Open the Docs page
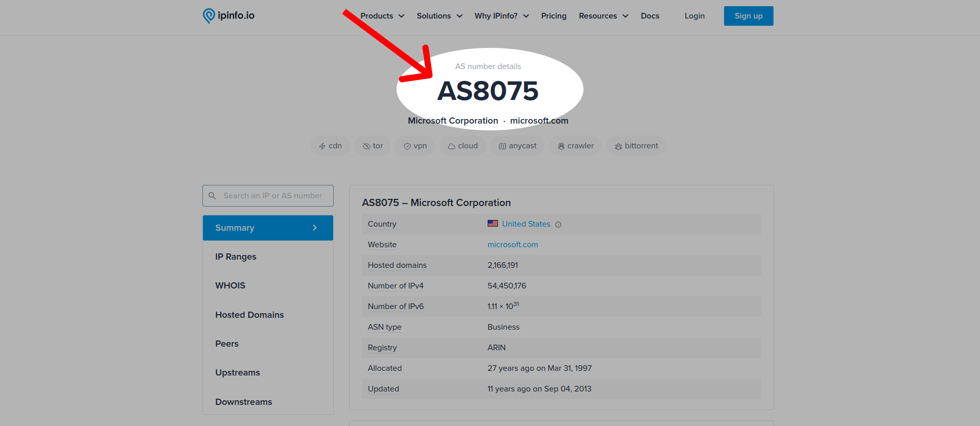This screenshot has width=980, height=426. pos(650,16)
